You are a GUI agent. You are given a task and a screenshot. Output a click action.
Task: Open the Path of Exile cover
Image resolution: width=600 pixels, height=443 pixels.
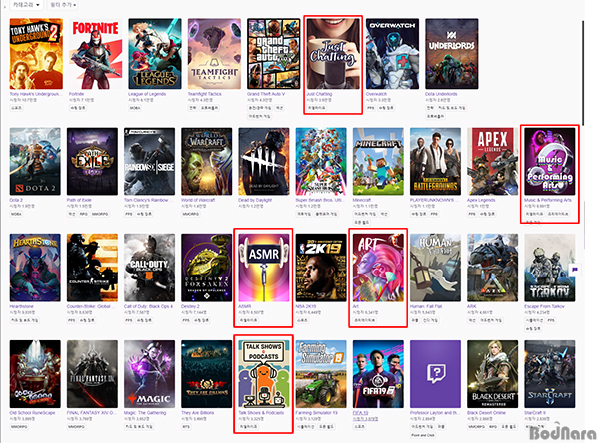click(92, 161)
